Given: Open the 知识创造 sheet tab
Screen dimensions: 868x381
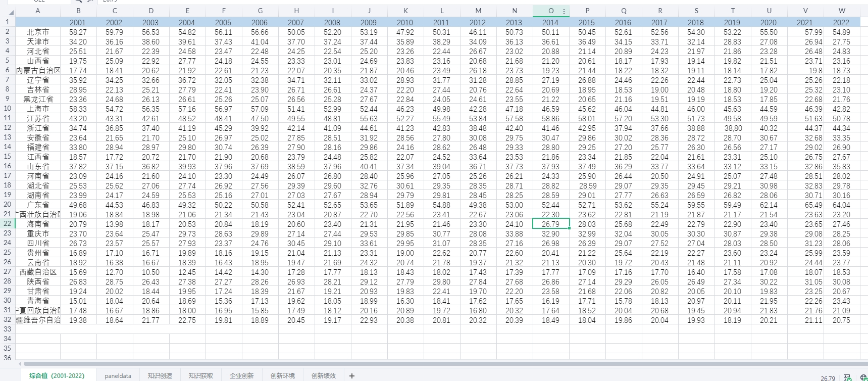Looking at the screenshot, I should [160, 375].
